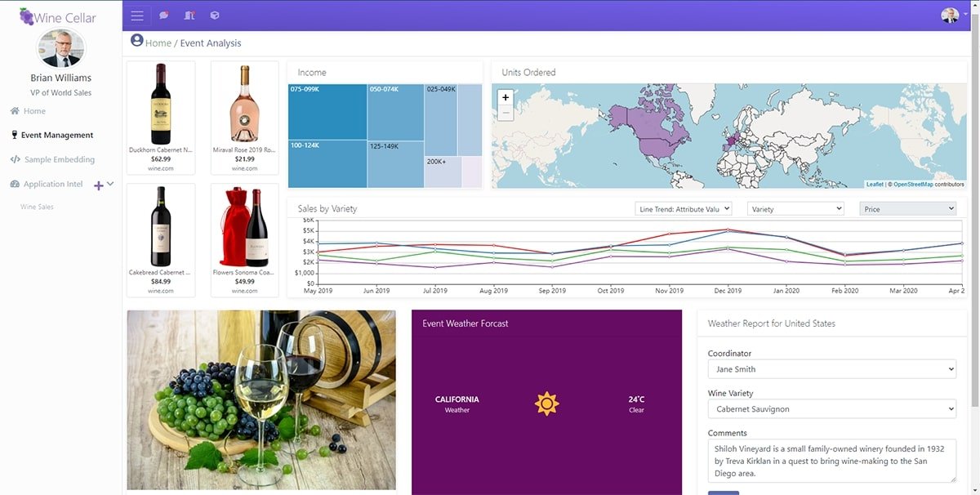Image resolution: width=980 pixels, height=495 pixels.
Task: Click the Event Weather Forcast heading
Action: (x=465, y=323)
